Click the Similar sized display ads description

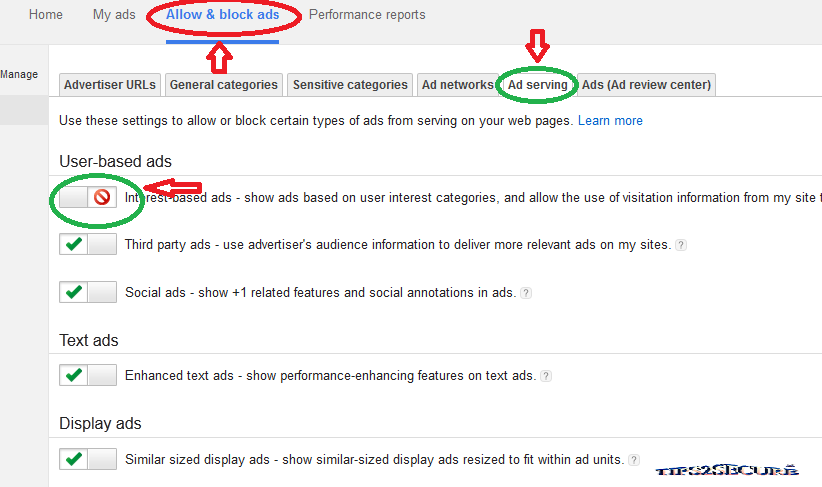pyautogui.click(x=375, y=460)
